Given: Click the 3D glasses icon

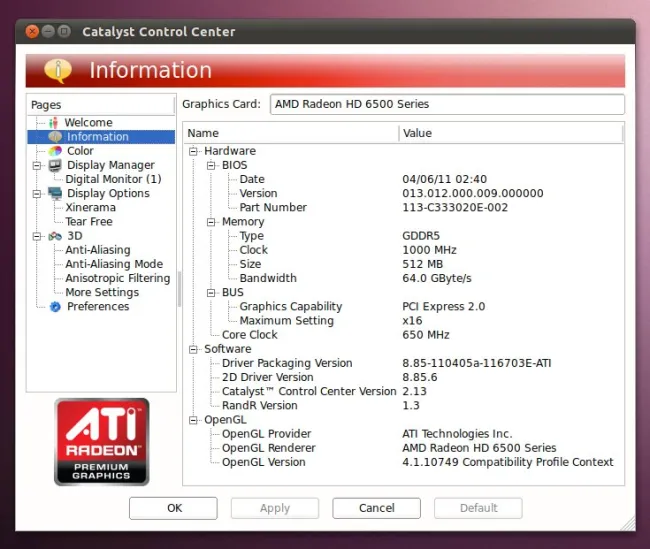Looking at the screenshot, I should pos(54,236).
